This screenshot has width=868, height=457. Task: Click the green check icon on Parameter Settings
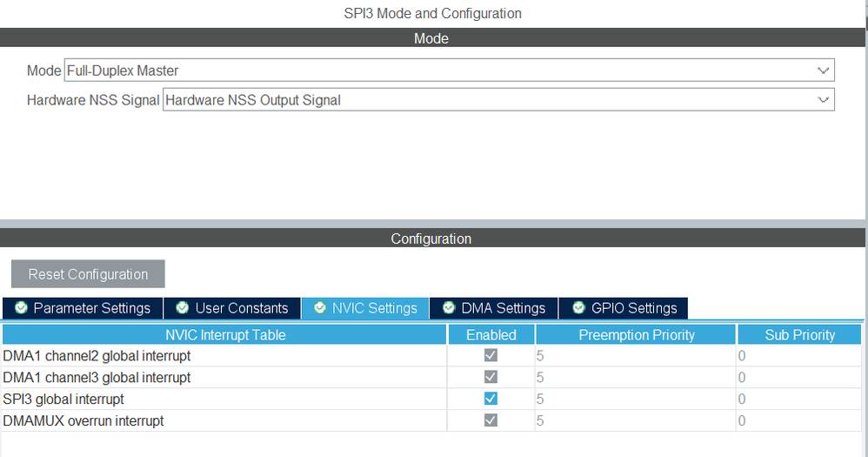(x=21, y=307)
